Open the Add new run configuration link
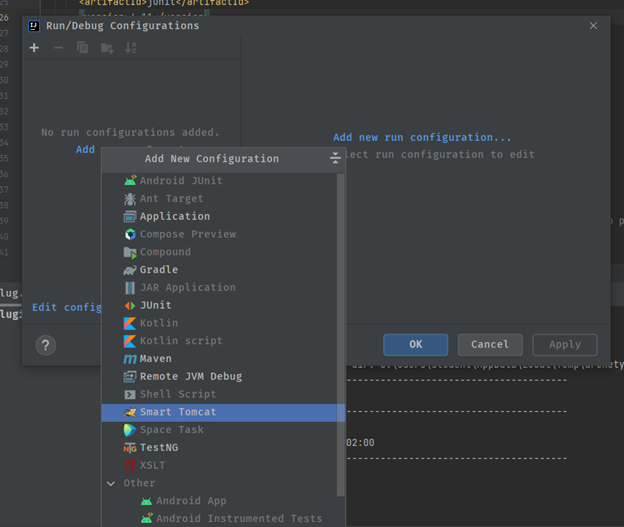624x527 pixels. (x=422, y=137)
